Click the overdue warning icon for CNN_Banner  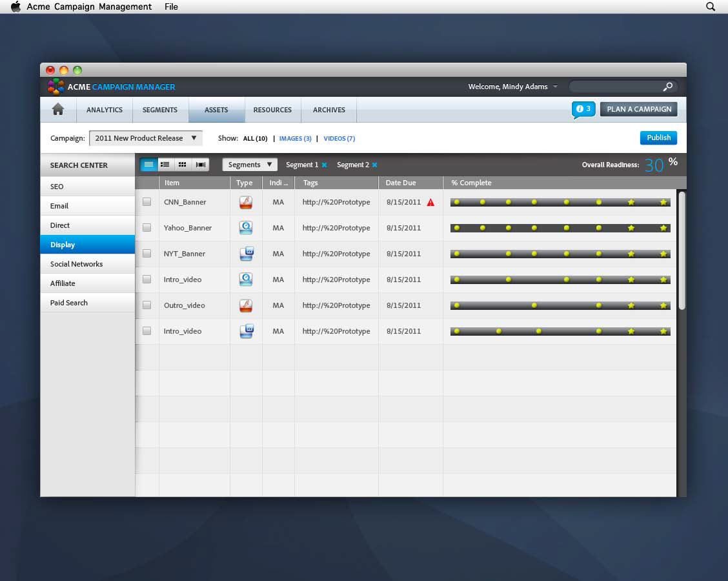point(430,203)
